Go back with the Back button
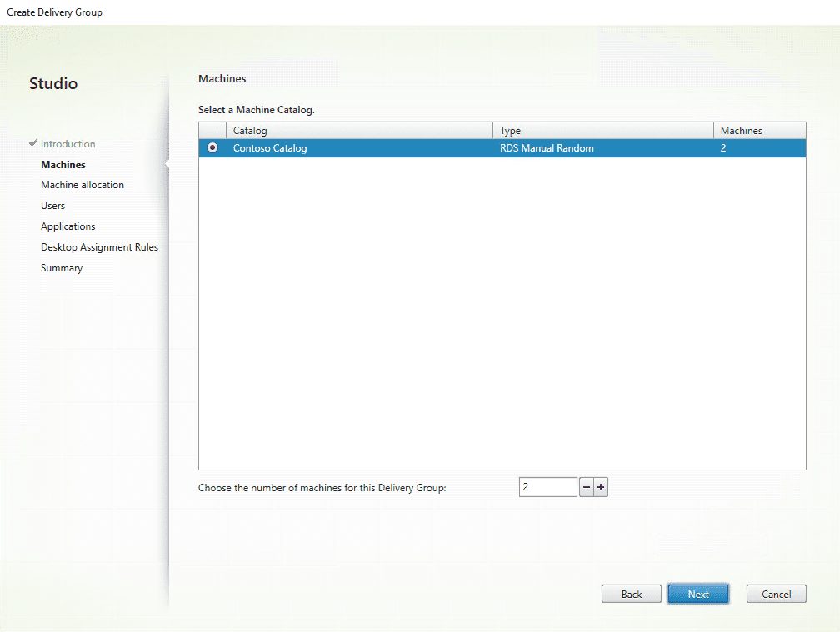The width and height of the screenshot is (840, 632). 631,594
